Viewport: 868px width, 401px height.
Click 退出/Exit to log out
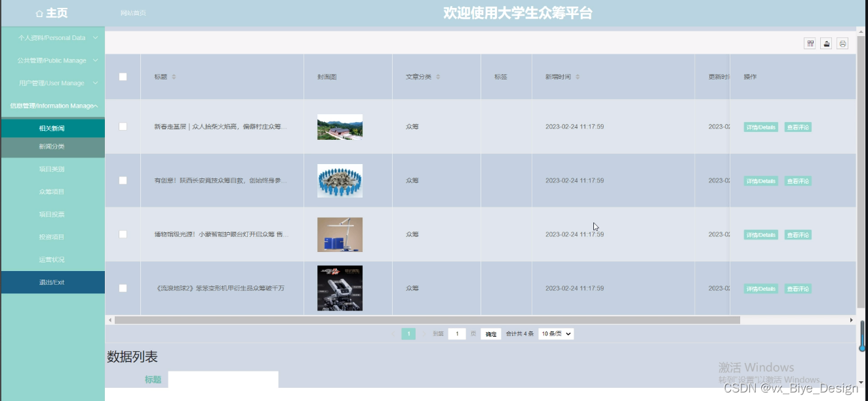52,282
